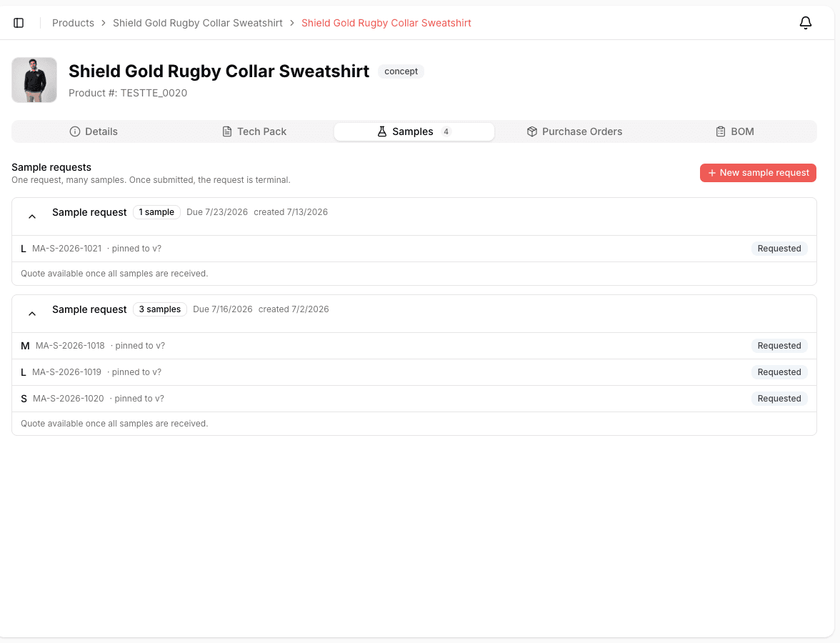Click size M label of sample 1018
This screenshot has width=840, height=643.
coord(25,346)
